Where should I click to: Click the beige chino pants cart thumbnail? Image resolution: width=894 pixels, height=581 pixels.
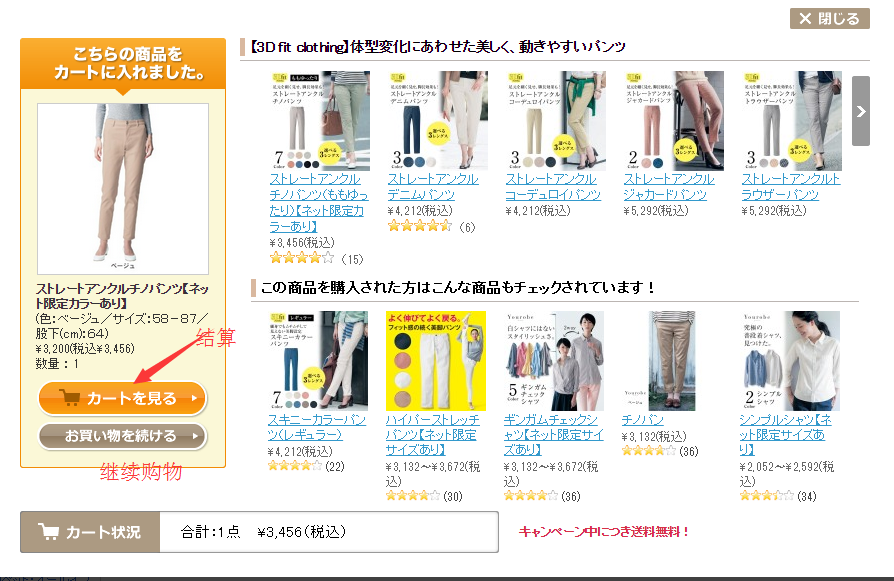[x=123, y=189]
